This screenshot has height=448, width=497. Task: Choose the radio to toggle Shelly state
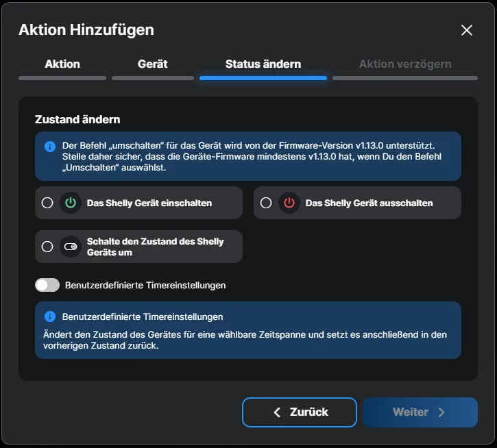(47, 247)
